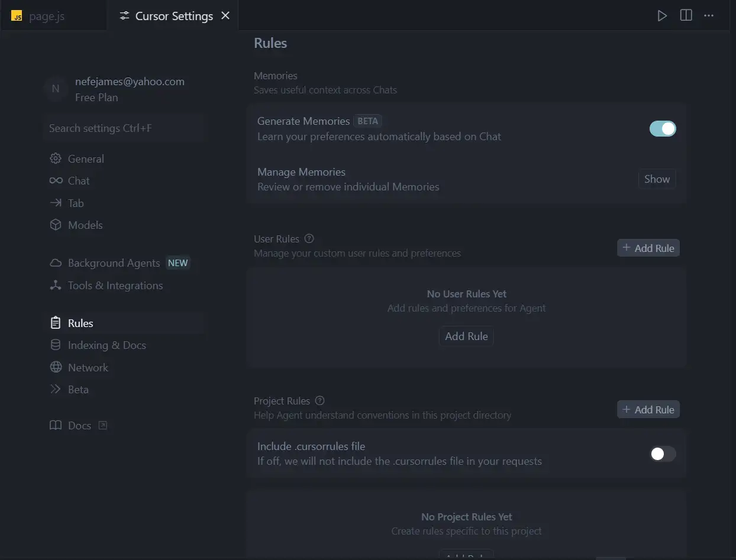Enable Include .cursorrules file
This screenshot has width=736, height=560.
[663, 454]
